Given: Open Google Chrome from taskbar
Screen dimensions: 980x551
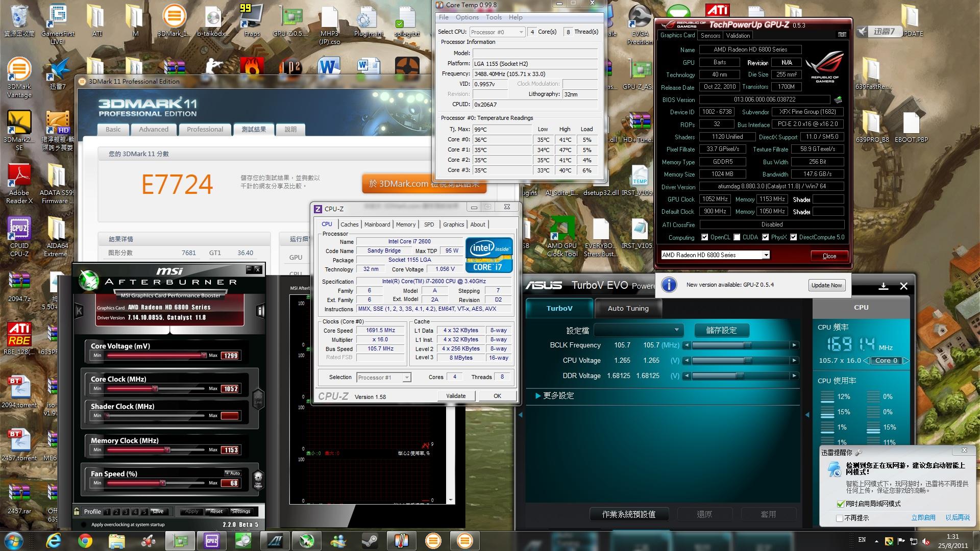Looking at the screenshot, I should pyautogui.click(x=85, y=541).
